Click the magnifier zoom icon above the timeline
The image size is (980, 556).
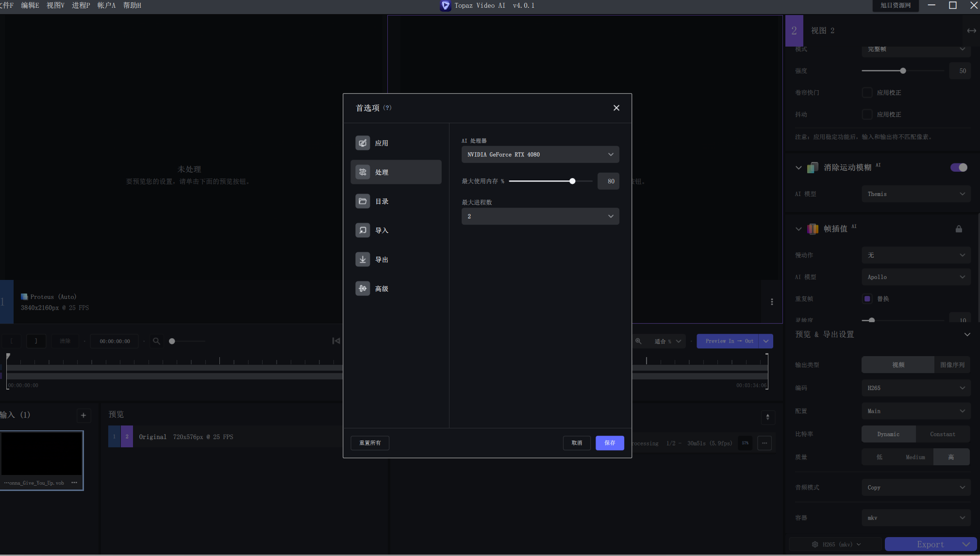coord(156,341)
